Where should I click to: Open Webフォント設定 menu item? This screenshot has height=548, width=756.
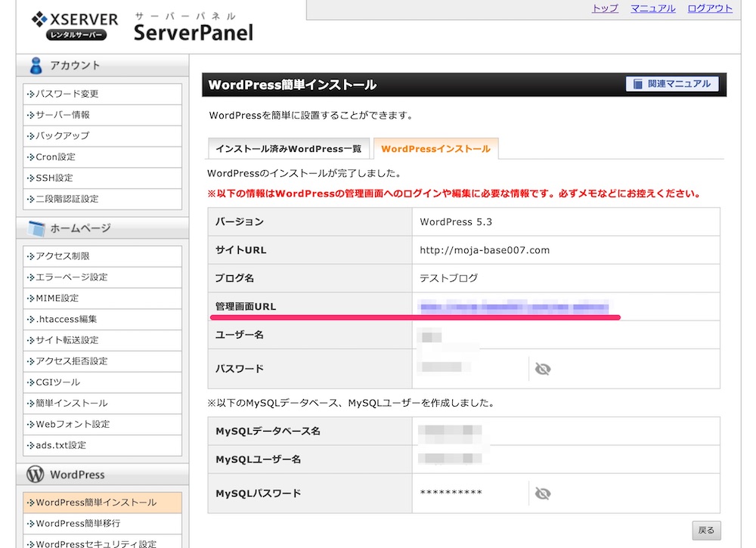pos(102,424)
